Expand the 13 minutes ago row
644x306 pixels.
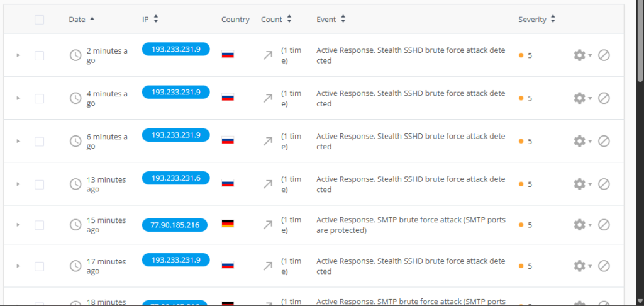click(18, 184)
